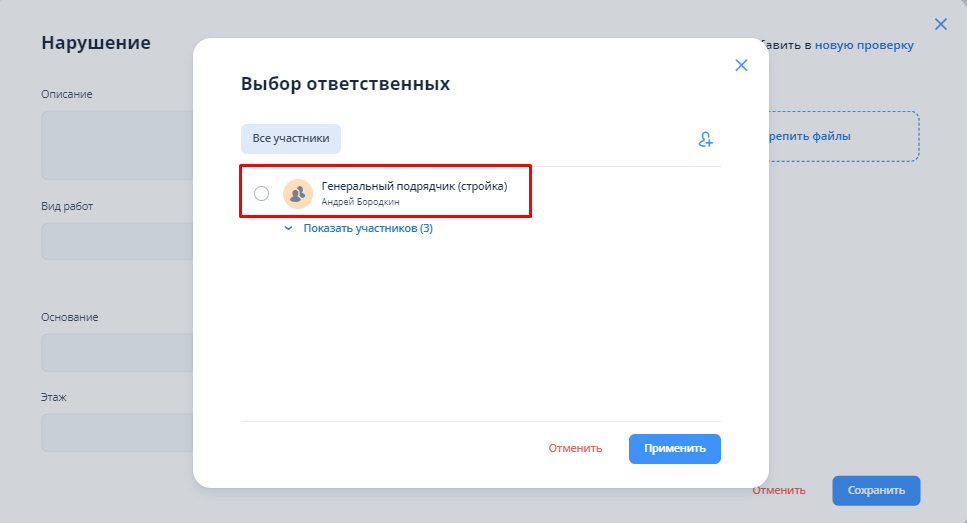Screen dimensions: 967x523
Task: Click the Показать участников (3) link text
Action: pos(367,228)
